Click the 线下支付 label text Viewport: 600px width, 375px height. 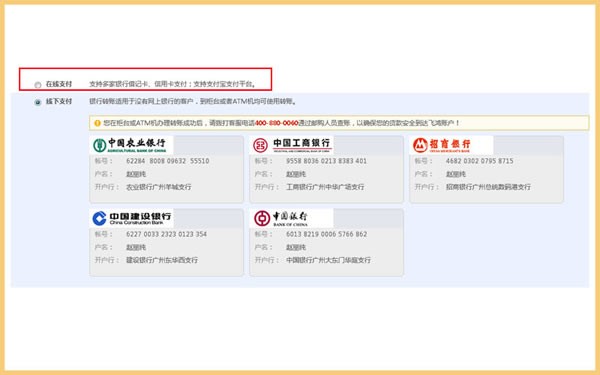coord(59,101)
